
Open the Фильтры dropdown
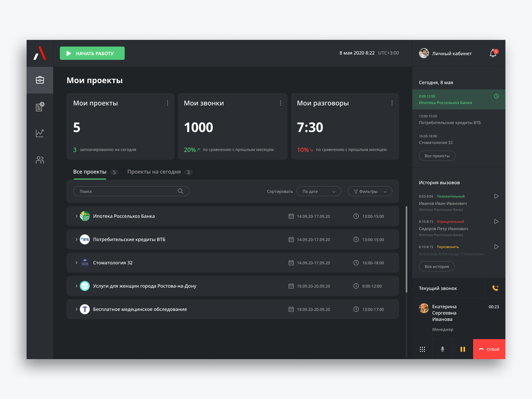tap(370, 191)
